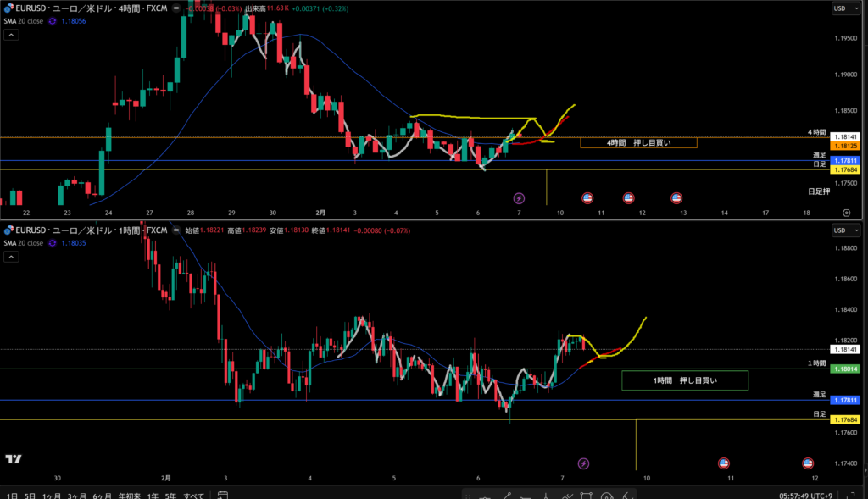Select the 1日 time range tab
868x499 pixels.
[13, 495]
